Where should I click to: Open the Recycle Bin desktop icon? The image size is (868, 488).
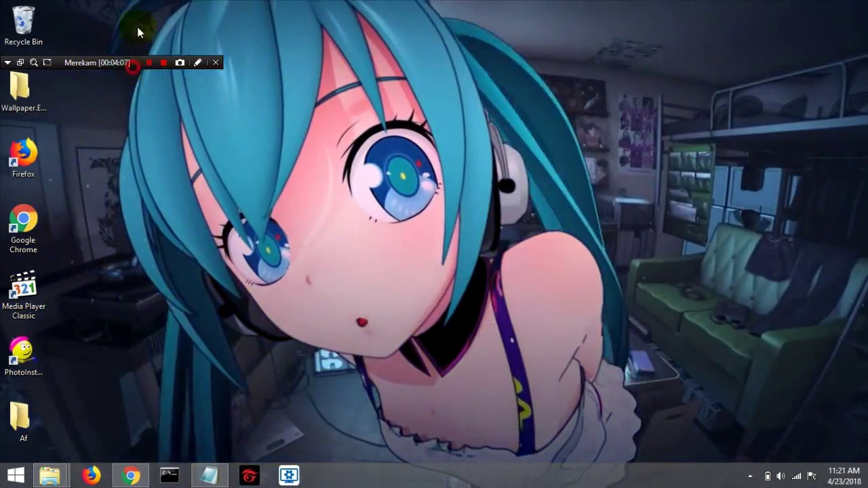tap(23, 26)
